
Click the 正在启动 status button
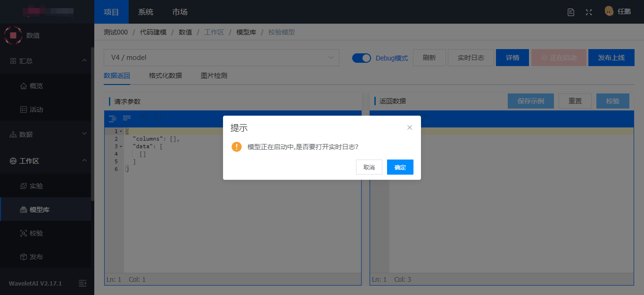pyautogui.click(x=559, y=58)
